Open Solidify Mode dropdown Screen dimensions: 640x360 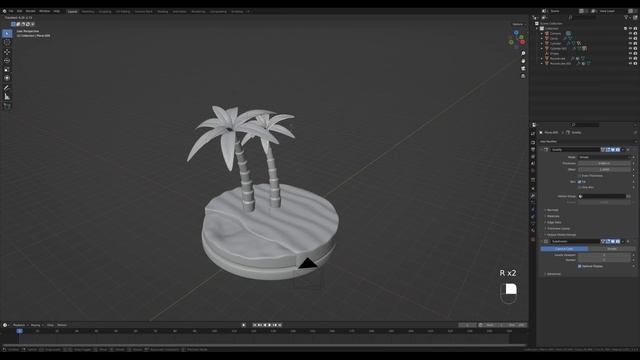[604, 157]
